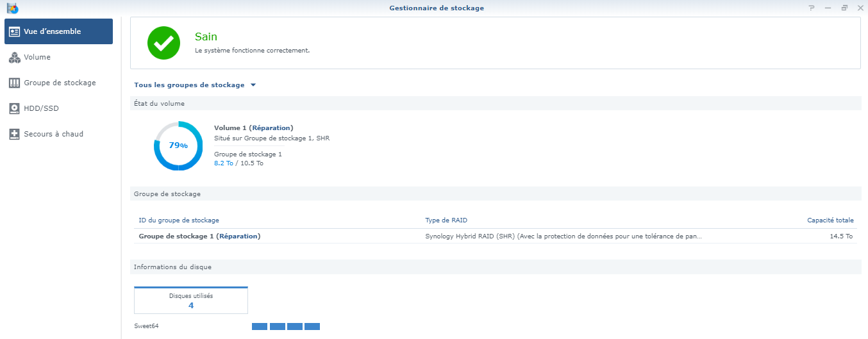The image size is (868, 339).
Task: Click the Disques utilisés 4 card
Action: 191,300
